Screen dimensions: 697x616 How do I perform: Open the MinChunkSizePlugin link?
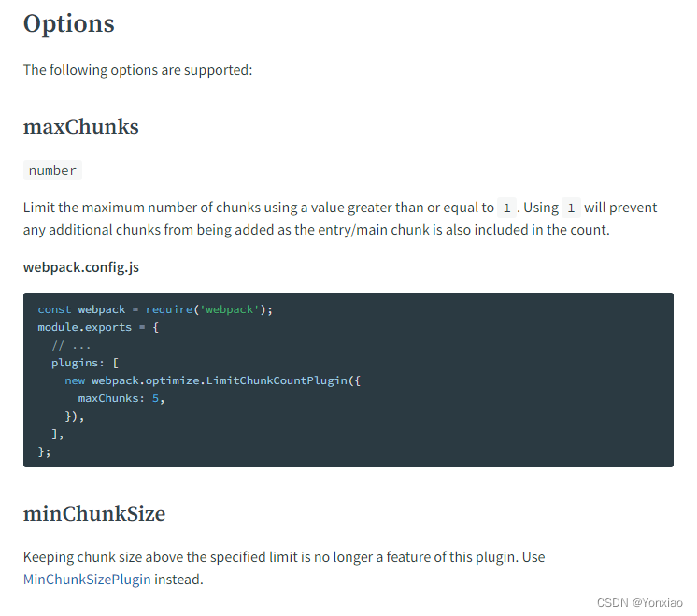pos(87,580)
